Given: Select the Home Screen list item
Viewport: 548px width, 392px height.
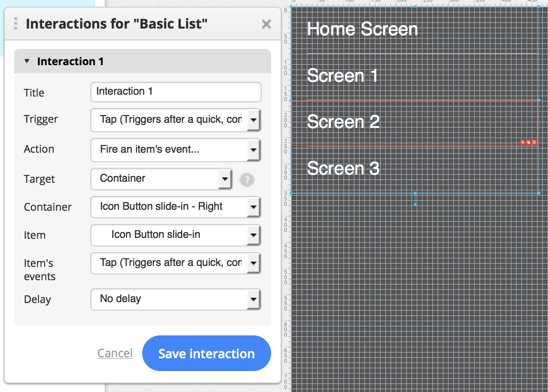Looking at the screenshot, I should (362, 29).
